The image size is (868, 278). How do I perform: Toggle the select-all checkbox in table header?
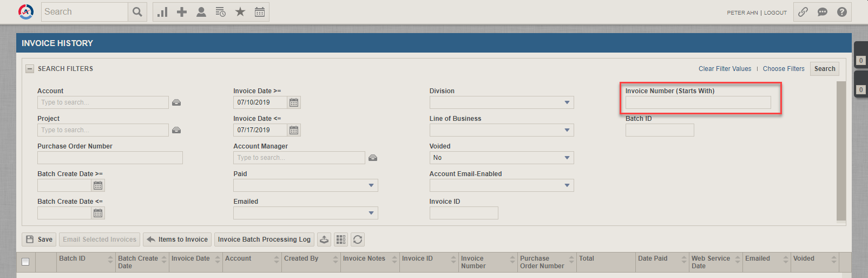(x=25, y=262)
